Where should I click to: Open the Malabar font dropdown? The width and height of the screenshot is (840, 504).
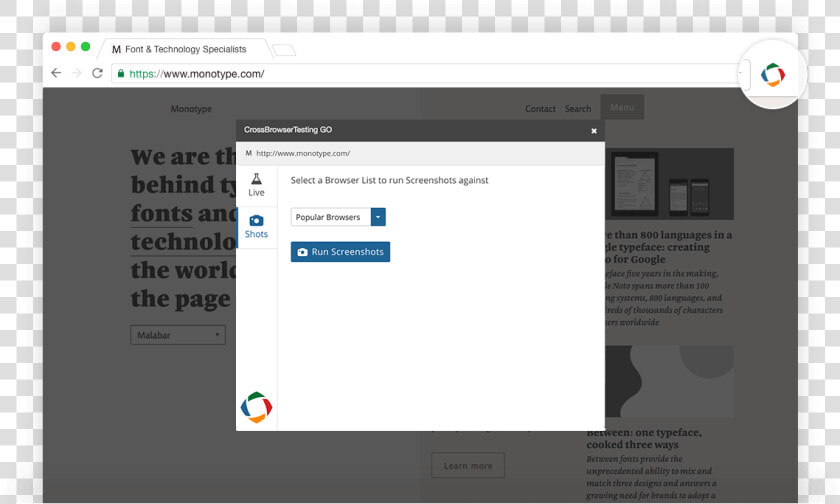tap(178, 335)
